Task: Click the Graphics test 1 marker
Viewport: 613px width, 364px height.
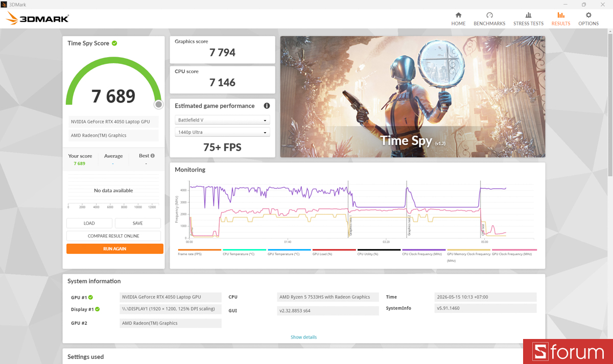Action: click(350, 227)
